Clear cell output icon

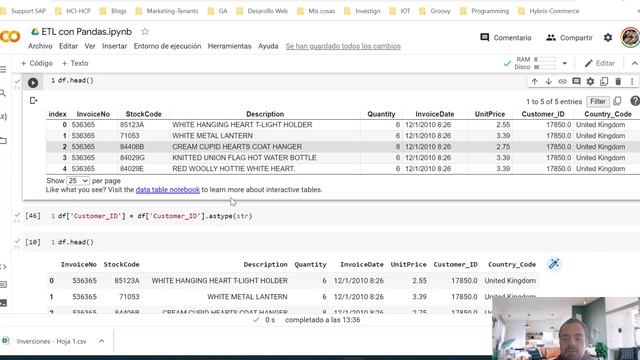(33, 100)
